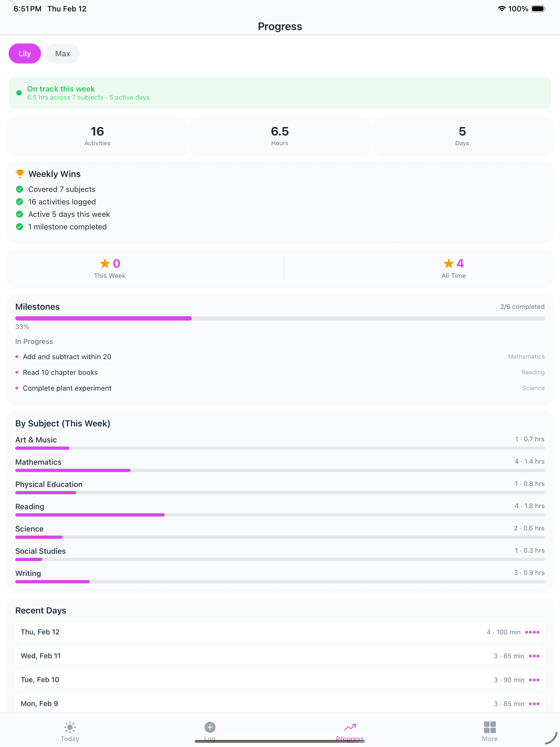Click the '4 · 100 min' day summary
This screenshot has height=747, width=560.
504,632
